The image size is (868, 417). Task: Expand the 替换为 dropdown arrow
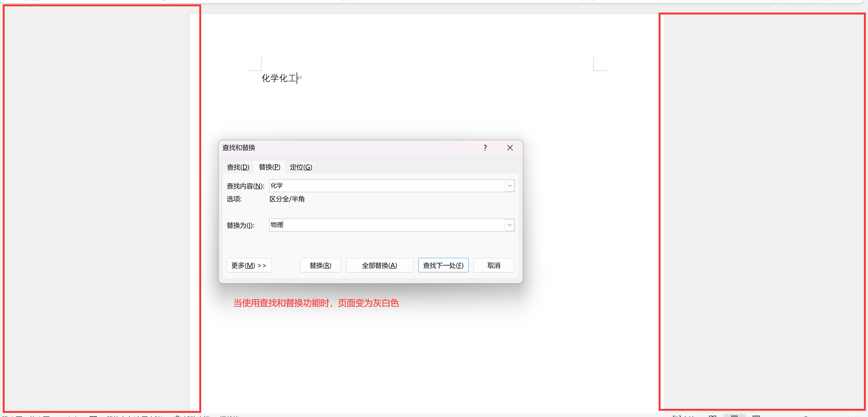[510, 225]
